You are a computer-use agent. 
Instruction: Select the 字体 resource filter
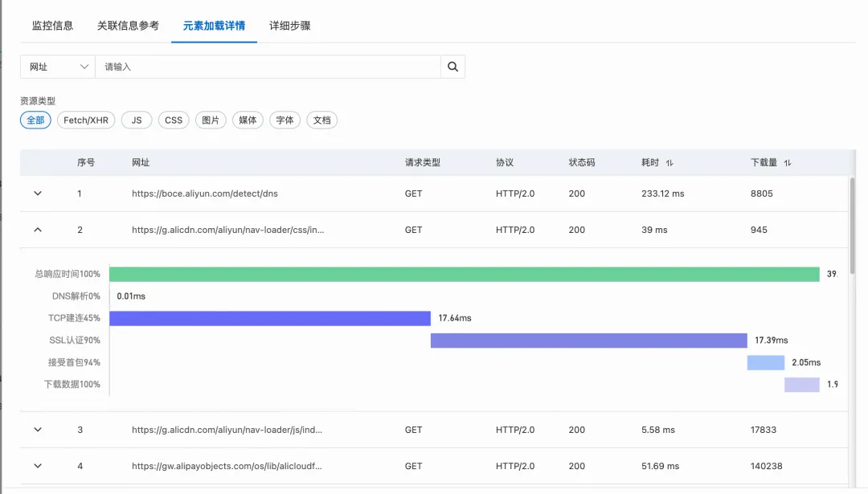(285, 120)
